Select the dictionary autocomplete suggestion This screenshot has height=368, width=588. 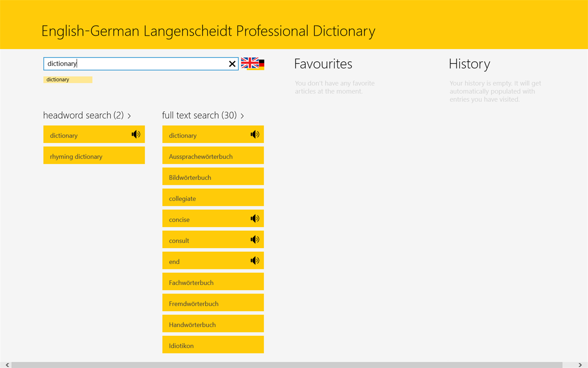(68, 80)
